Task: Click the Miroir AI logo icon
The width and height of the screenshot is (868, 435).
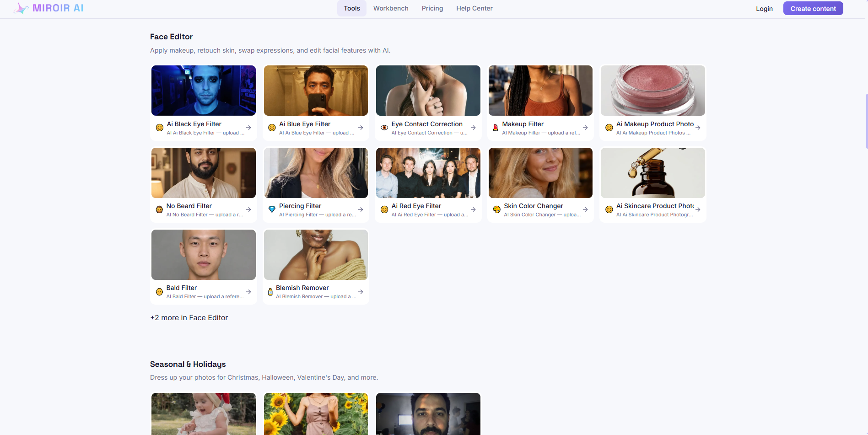Action: tap(21, 8)
